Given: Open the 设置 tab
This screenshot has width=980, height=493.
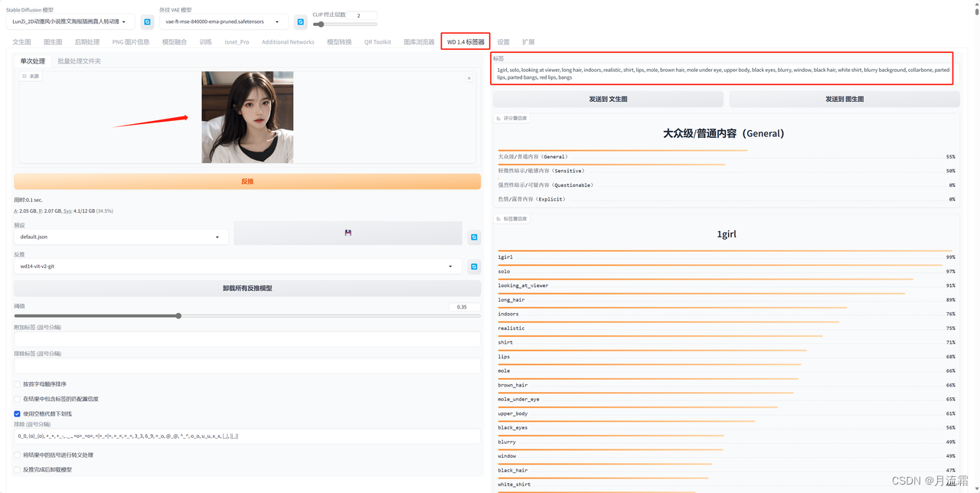Looking at the screenshot, I should coord(503,42).
